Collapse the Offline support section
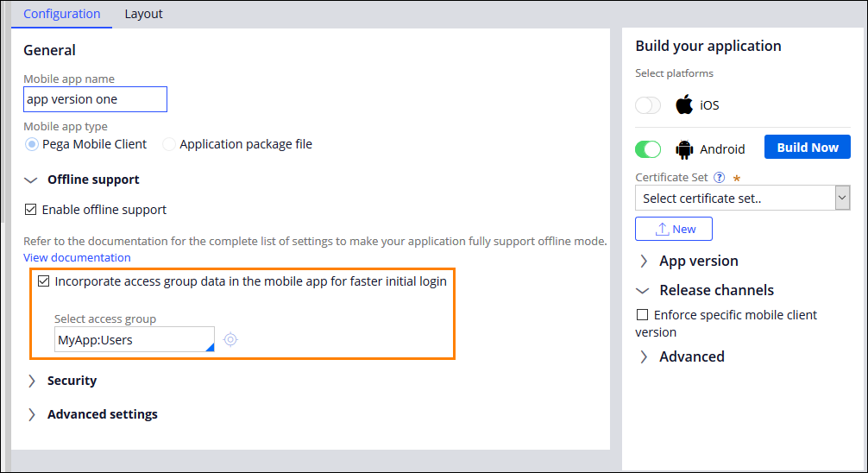868x473 pixels. [32, 180]
